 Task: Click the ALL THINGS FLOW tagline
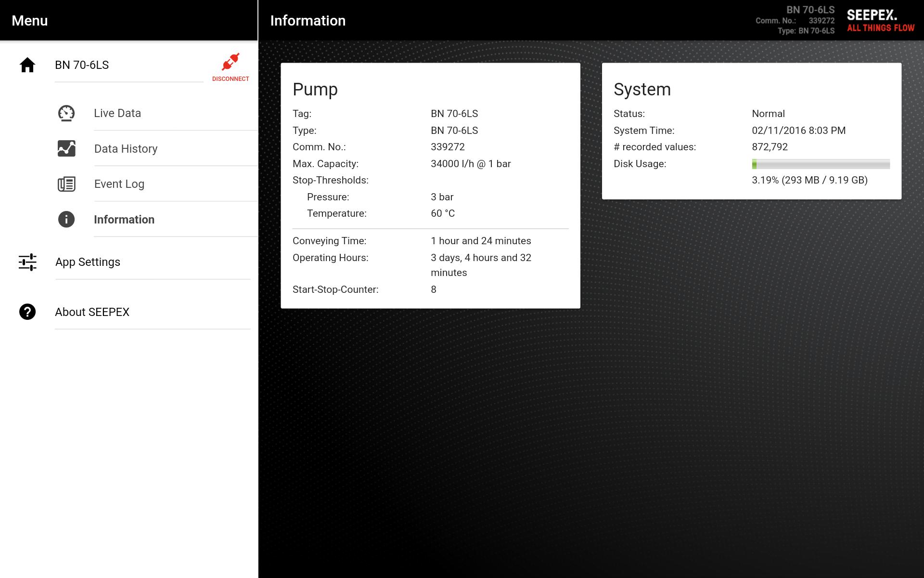coord(881,28)
